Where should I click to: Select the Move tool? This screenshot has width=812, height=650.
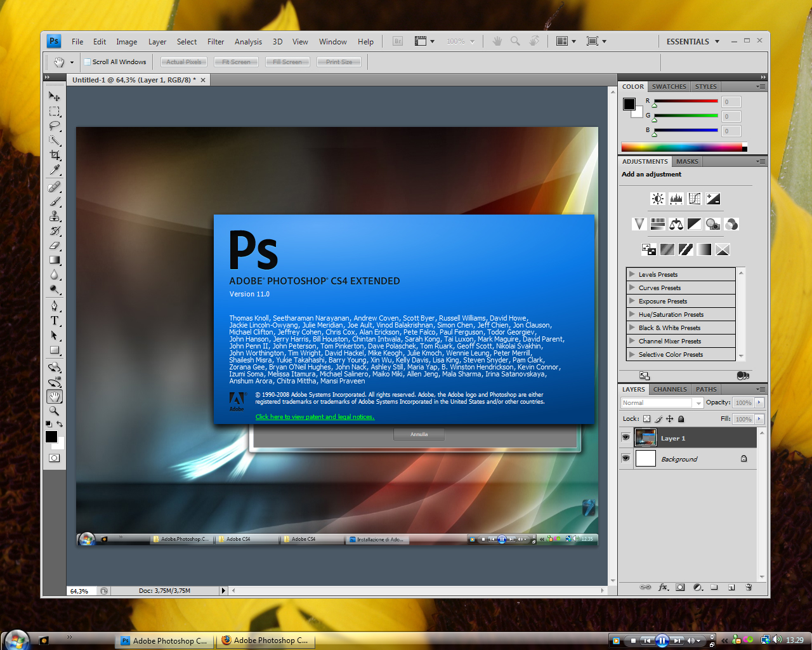(x=55, y=96)
